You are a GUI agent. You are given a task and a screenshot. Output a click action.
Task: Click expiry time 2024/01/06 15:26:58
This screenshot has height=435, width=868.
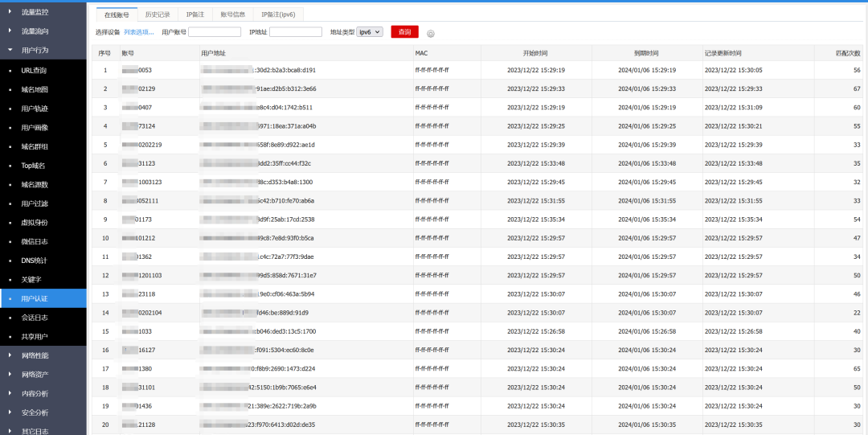click(x=647, y=331)
